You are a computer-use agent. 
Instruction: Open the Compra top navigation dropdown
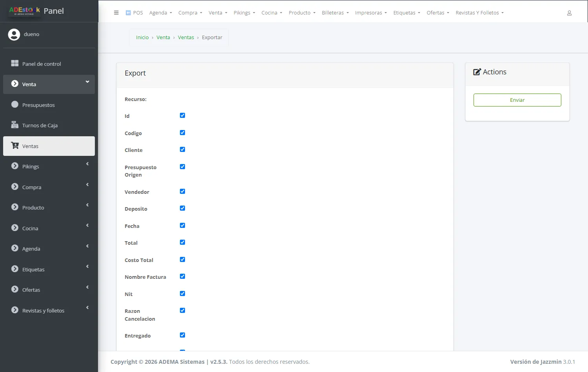coord(190,13)
